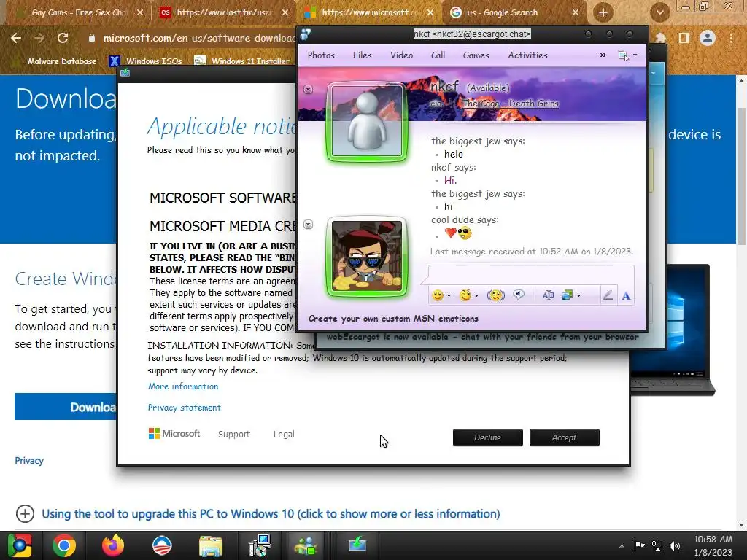Click Chrome's forward navigation arrow

click(x=39, y=38)
